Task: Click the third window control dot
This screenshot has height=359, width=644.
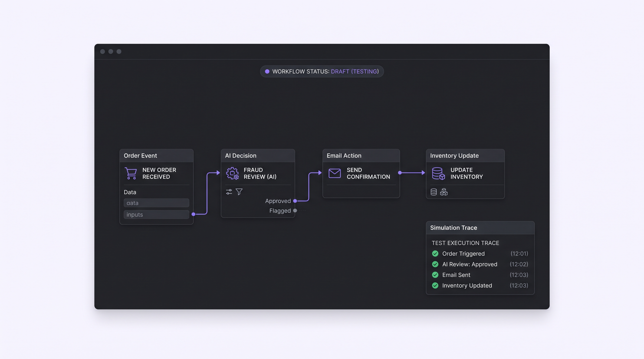Action: 119,51
